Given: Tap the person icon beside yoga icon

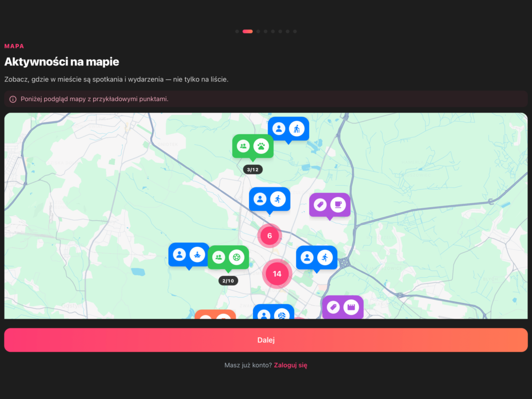Looking at the screenshot, I should click(179, 254).
